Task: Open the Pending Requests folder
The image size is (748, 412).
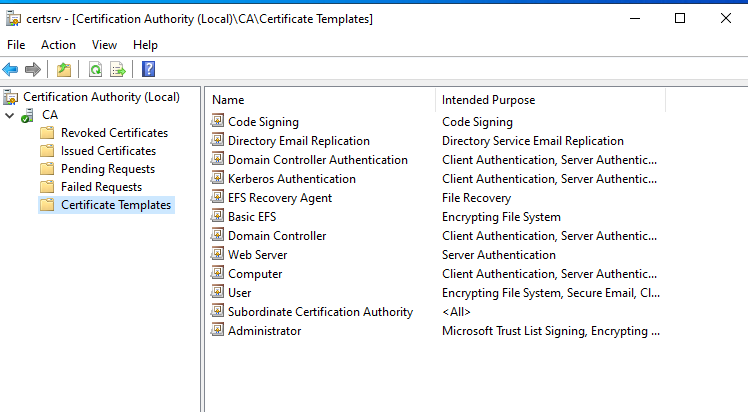Action: [x=107, y=169]
